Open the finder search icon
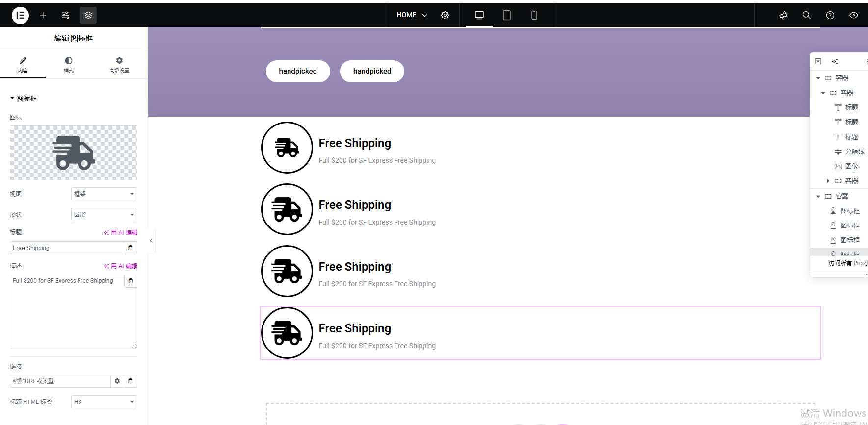868x425 pixels. pyautogui.click(x=806, y=15)
